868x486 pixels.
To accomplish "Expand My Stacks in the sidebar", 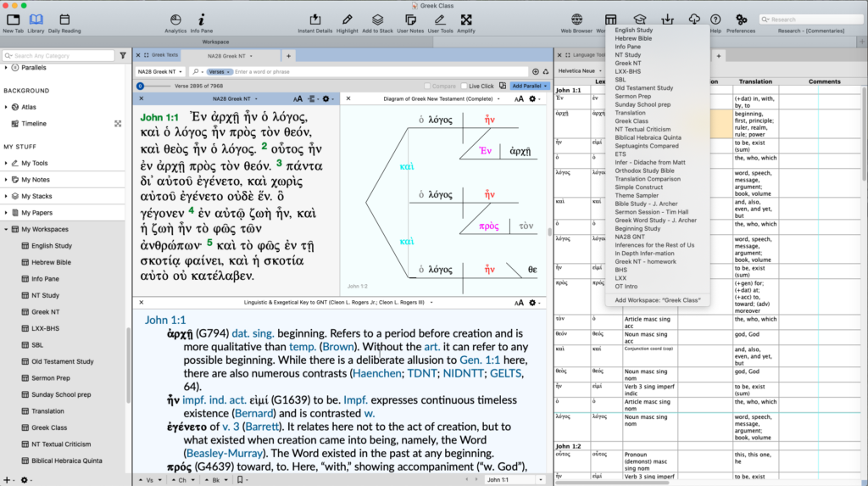I will pyautogui.click(x=6, y=196).
